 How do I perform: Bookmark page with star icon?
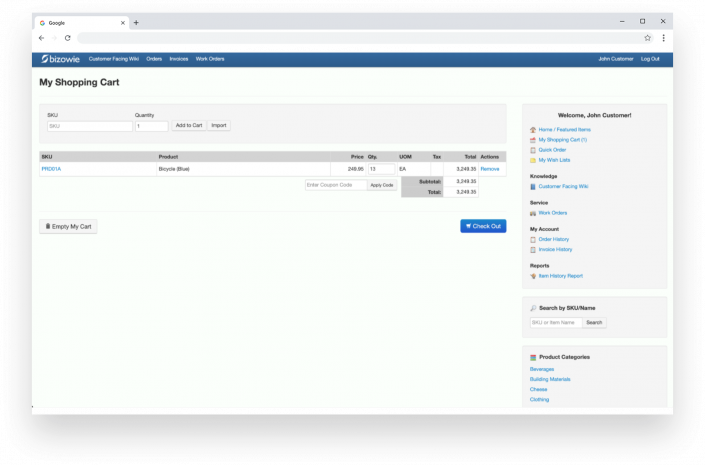pos(647,38)
